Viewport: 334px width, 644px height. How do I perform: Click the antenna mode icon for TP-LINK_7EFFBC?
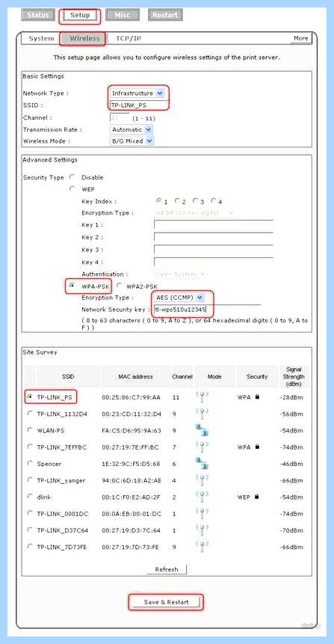point(202,447)
